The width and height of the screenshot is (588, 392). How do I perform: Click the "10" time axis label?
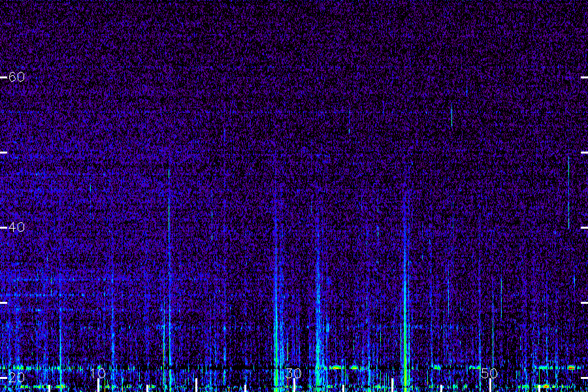(98, 373)
